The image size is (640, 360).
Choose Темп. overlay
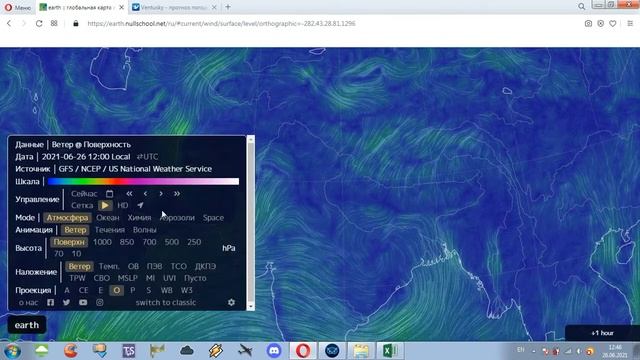click(x=109, y=266)
